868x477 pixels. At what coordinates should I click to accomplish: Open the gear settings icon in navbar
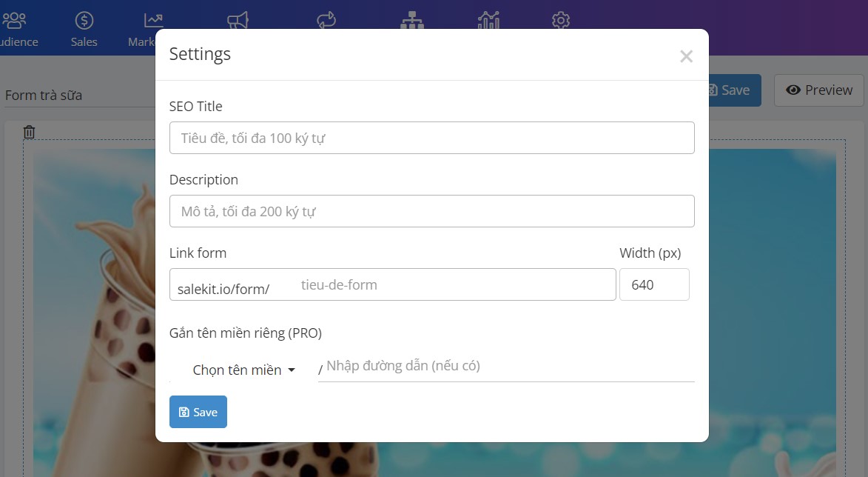pyautogui.click(x=561, y=21)
